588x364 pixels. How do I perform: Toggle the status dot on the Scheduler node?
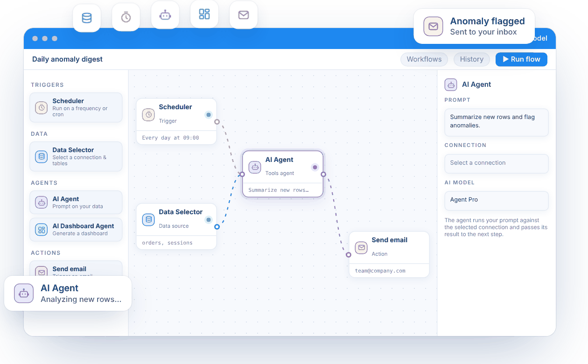209,114
